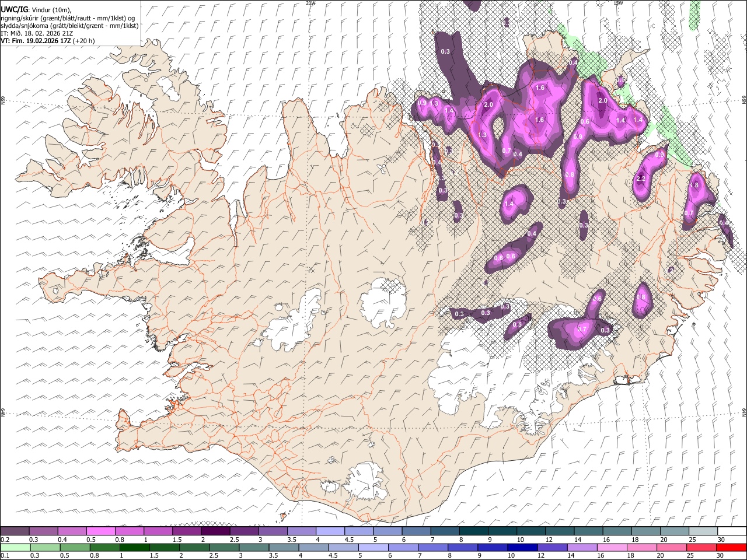This screenshot has height=560, width=747.
Task: Pick the forest green 1.5 rain-scale swatch
Action: click(165, 547)
